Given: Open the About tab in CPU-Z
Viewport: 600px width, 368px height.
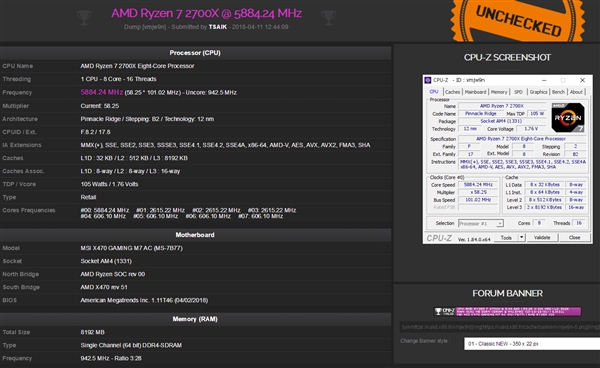Looking at the screenshot, I should coord(576,92).
